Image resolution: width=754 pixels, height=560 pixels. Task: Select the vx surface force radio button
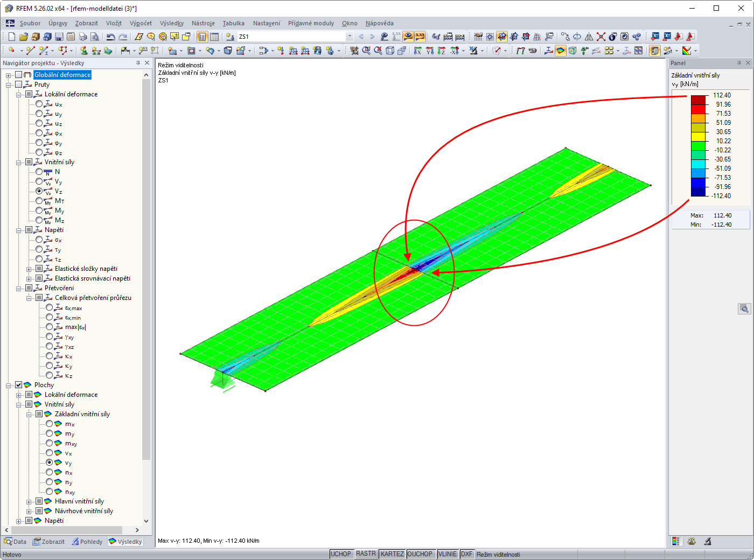pos(50,453)
